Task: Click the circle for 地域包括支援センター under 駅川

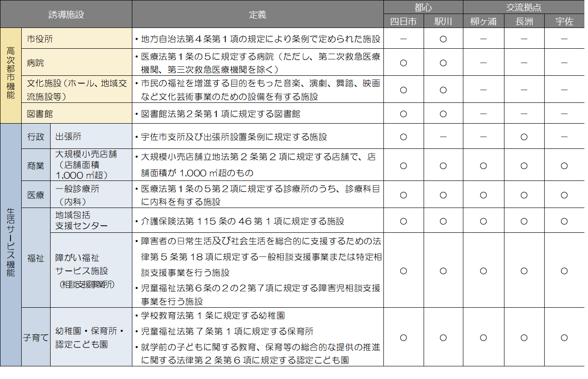Action: click(443, 221)
